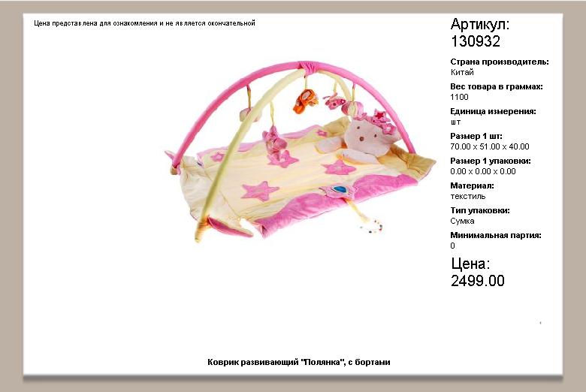Select the country value 'Китай'
The image size is (586, 392).
[462, 73]
